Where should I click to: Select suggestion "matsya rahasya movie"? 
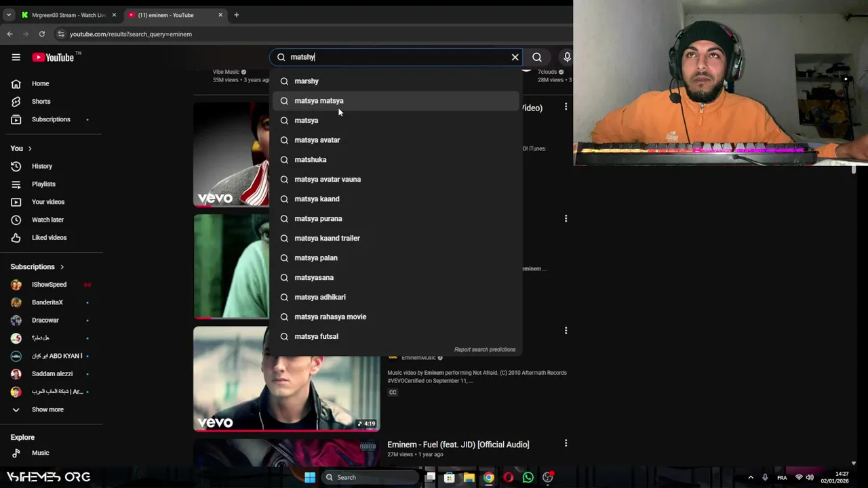tap(397, 317)
